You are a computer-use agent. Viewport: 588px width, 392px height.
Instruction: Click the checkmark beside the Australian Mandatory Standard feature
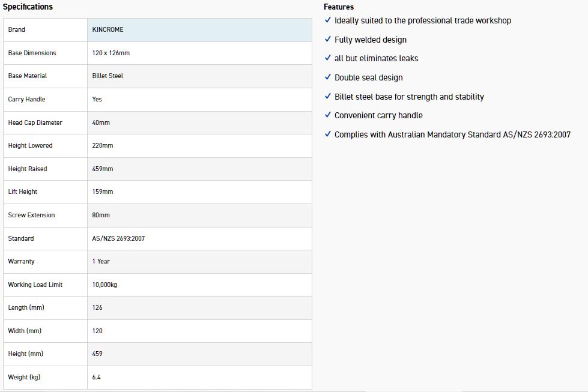[x=327, y=134]
